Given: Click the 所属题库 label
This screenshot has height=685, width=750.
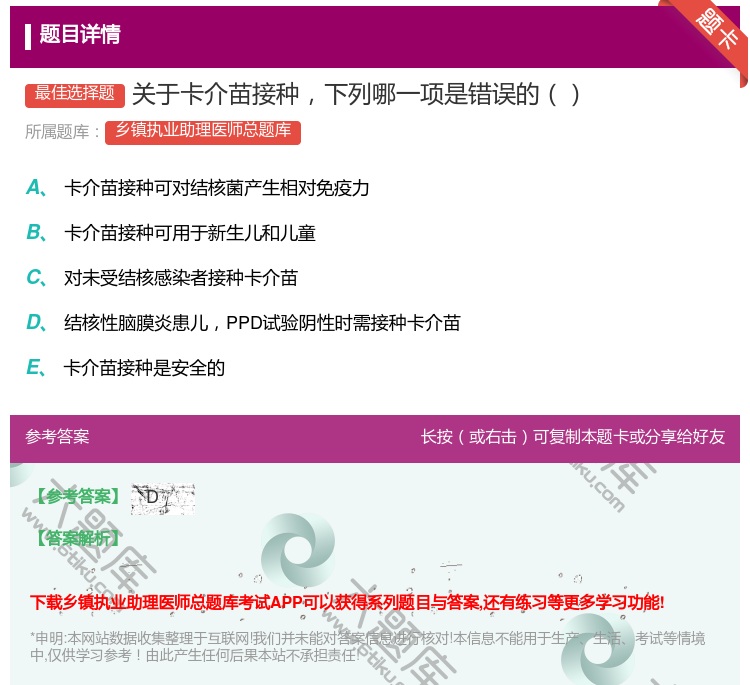Looking at the screenshot, I should coord(62,132).
